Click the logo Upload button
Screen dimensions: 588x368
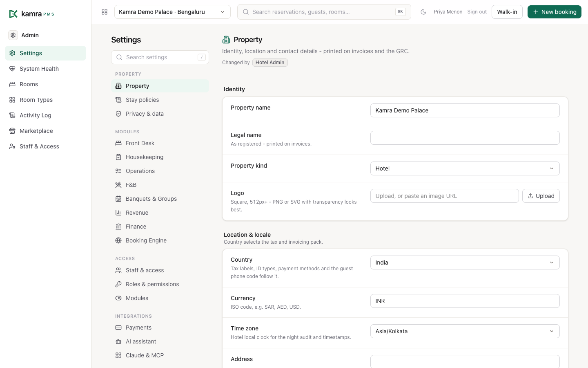[541, 196]
